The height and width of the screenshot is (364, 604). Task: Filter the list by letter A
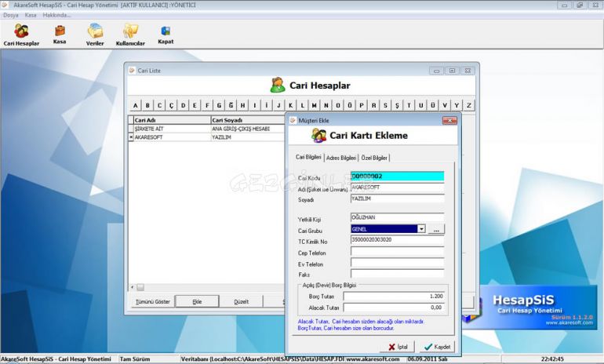(135, 105)
